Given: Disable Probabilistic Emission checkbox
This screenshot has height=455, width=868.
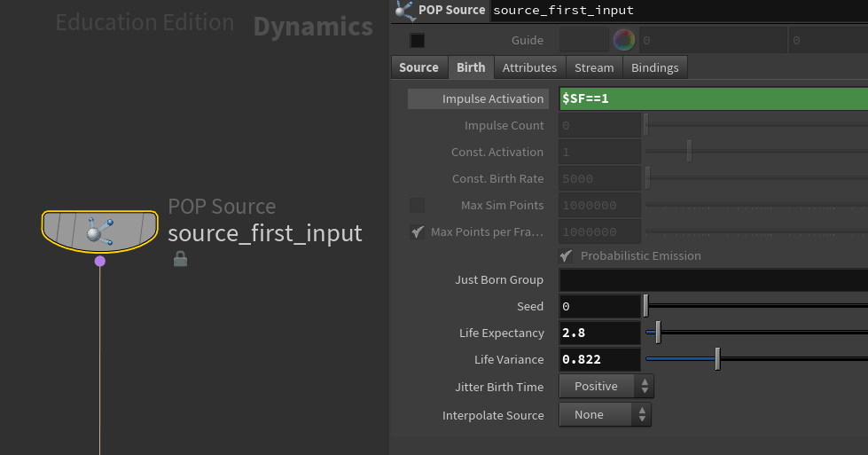Looking at the screenshot, I should click(x=566, y=255).
